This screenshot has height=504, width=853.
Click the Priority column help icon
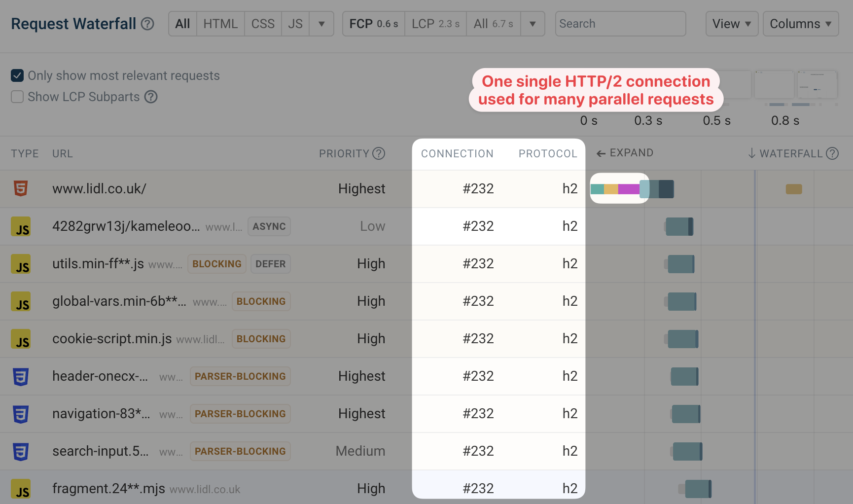(x=379, y=153)
